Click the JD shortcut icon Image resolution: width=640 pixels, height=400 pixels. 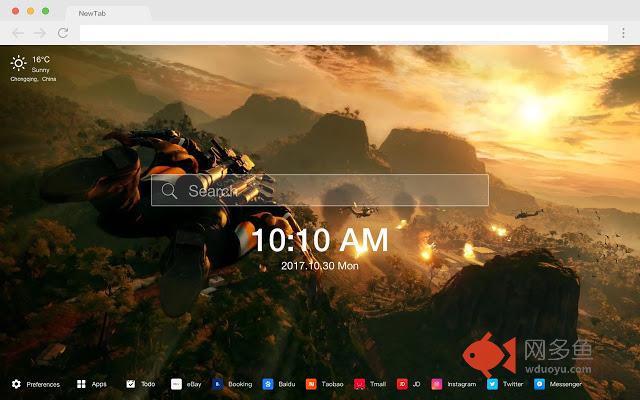click(x=402, y=384)
